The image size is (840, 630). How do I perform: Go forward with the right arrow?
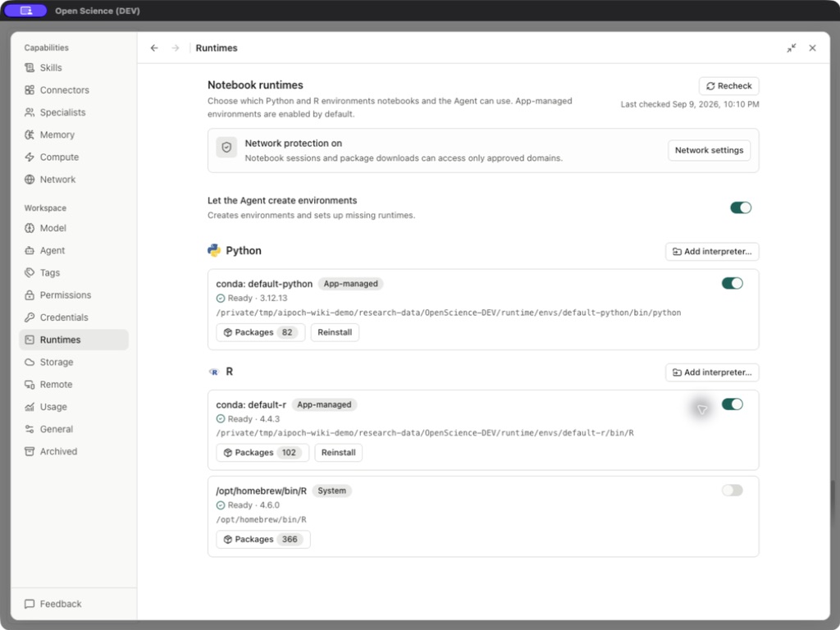pyautogui.click(x=176, y=48)
